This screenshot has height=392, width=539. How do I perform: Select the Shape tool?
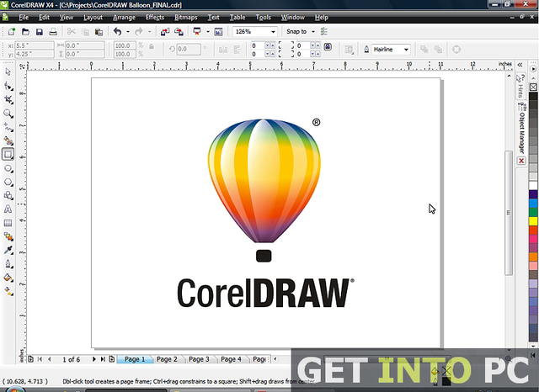8,86
